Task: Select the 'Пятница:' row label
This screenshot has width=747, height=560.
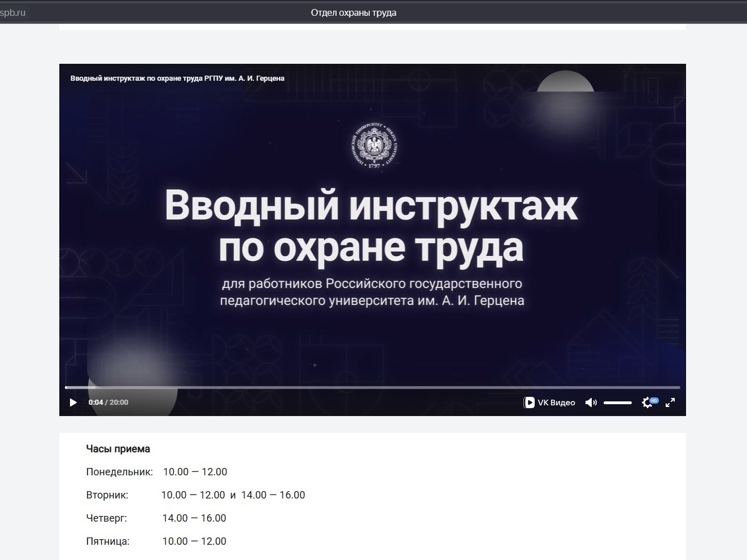Action: click(108, 541)
